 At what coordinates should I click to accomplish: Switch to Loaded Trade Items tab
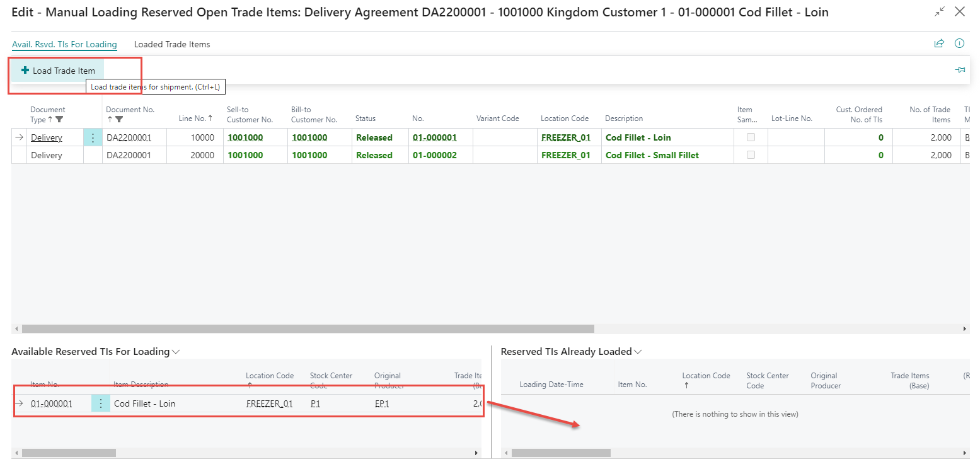click(172, 44)
